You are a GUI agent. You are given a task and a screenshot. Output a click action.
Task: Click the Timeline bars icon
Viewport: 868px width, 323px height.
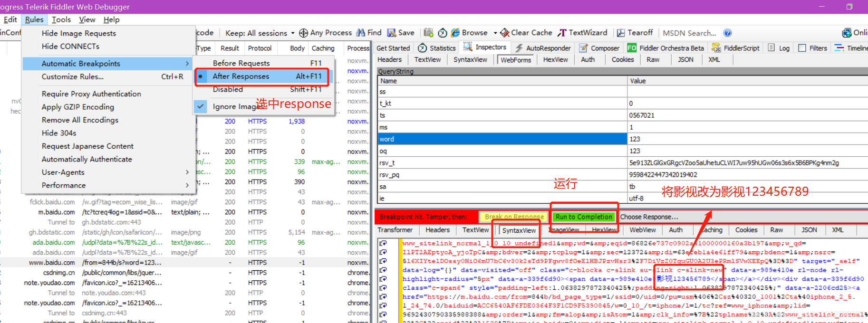(839, 48)
